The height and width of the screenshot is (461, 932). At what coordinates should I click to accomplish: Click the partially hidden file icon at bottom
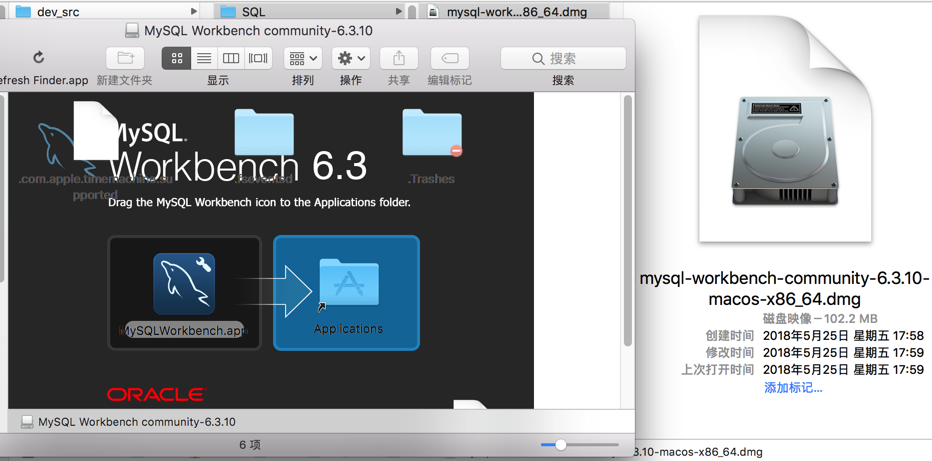[x=470, y=404]
